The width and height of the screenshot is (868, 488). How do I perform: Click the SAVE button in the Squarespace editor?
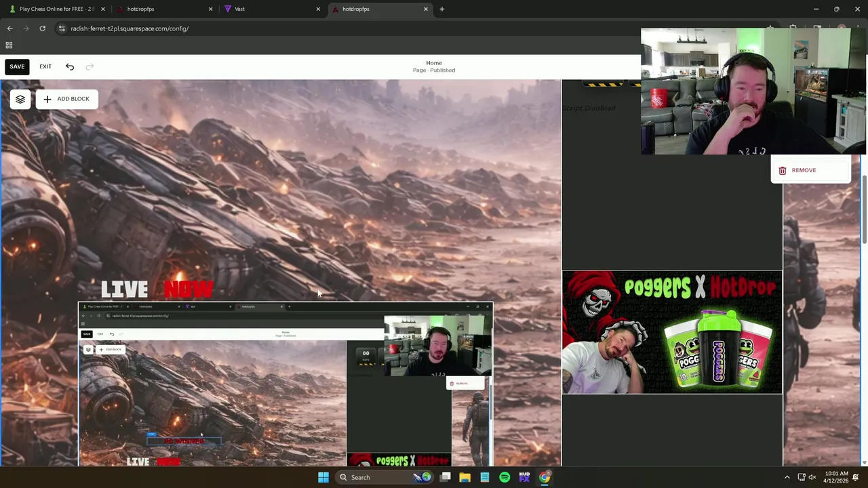coord(17,66)
